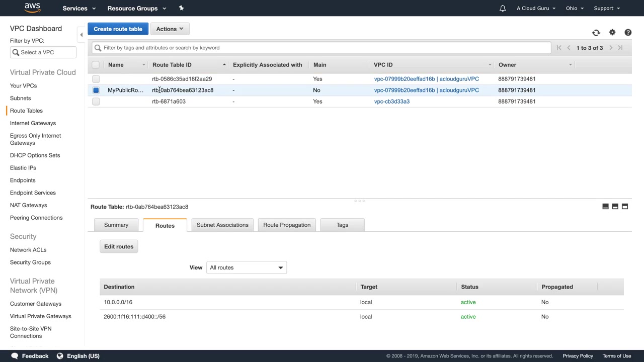The image size is (644, 362).
Task: Select the rtb-6871a603 row checkbox
Action: [x=96, y=102]
